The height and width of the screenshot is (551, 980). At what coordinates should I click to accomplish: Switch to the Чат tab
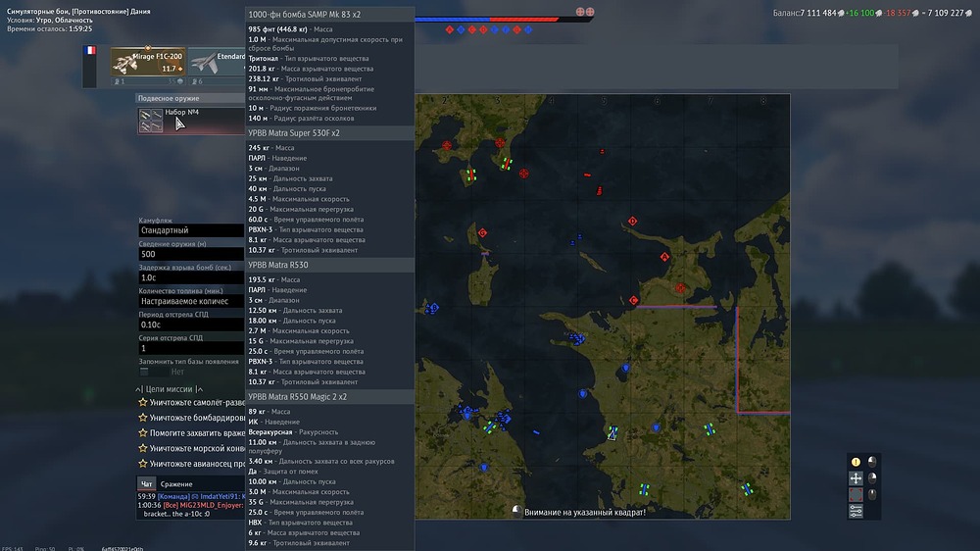[x=146, y=484]
